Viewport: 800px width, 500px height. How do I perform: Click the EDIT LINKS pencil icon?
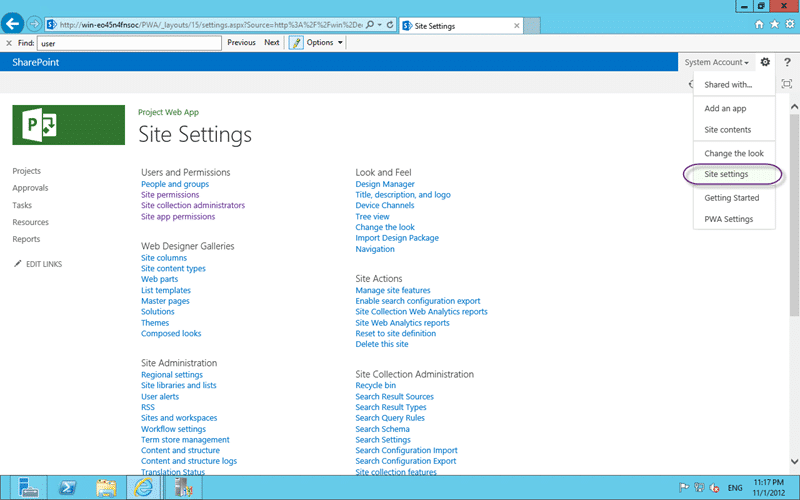click(18, 263)
